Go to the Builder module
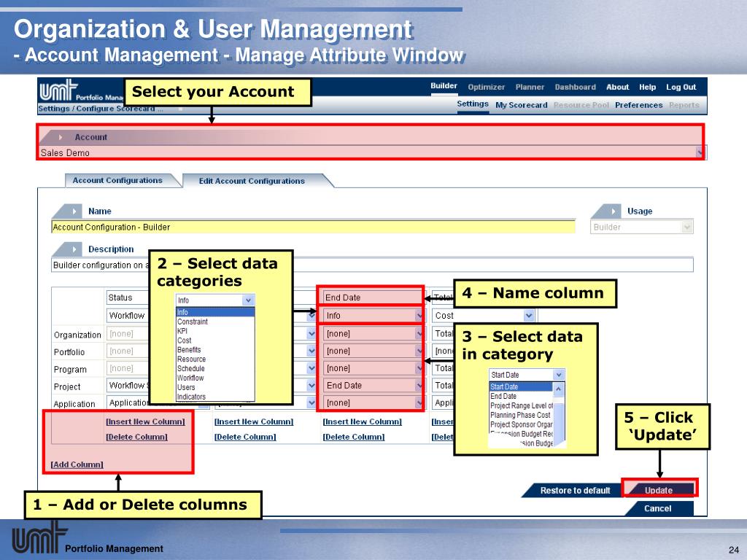The width and height of the screenshot is (747, 560). click(444, 86)
